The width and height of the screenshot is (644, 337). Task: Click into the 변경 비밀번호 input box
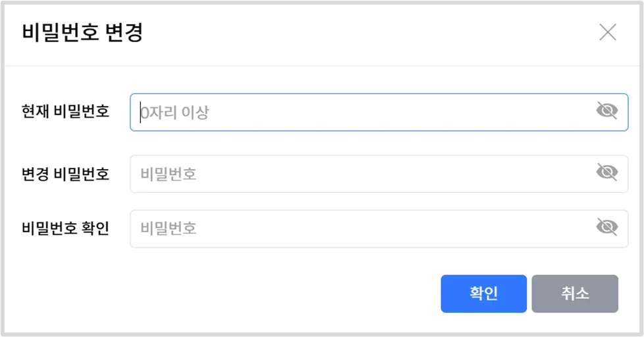[362, 174]
